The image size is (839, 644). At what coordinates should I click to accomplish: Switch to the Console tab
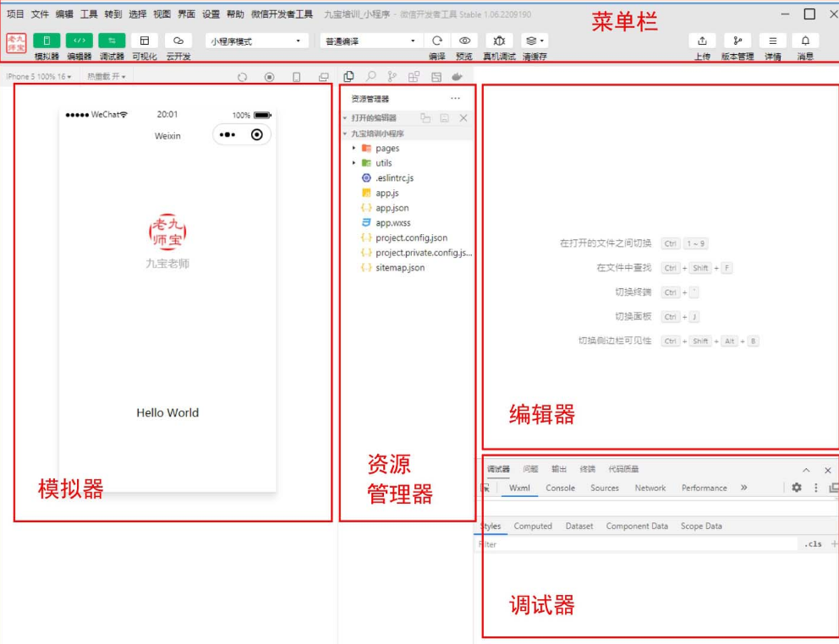(560, 488)
